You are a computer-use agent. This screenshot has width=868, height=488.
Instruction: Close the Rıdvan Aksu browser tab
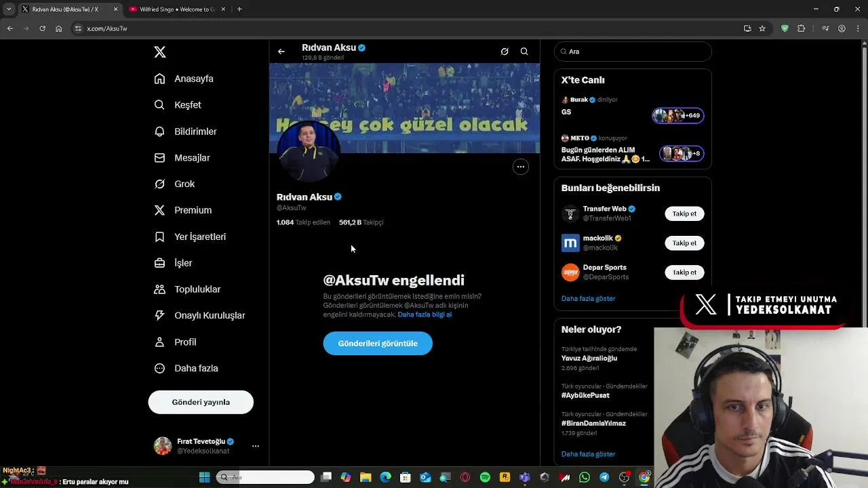[x=115, y=9]
